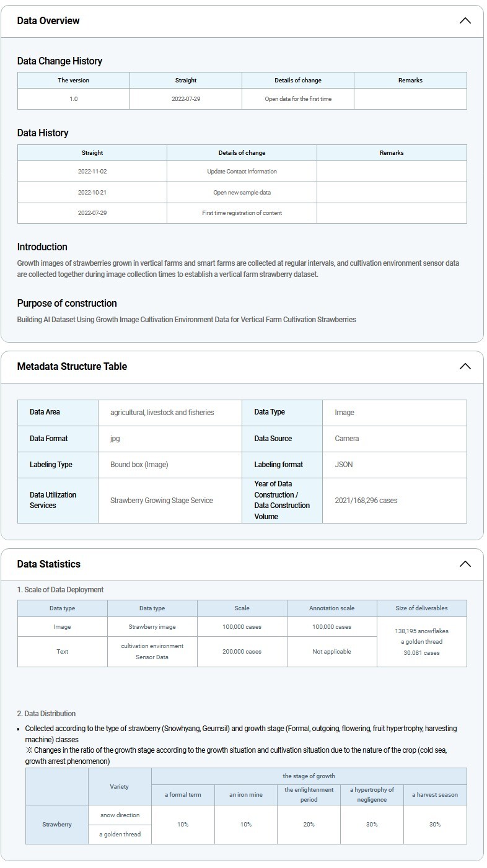
Task: Click the Introduction heading
Action: pyautogui.click(x=42, y=247)
